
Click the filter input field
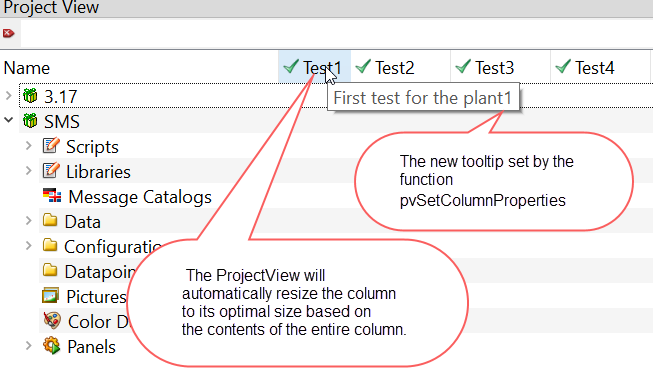(336, 33)
